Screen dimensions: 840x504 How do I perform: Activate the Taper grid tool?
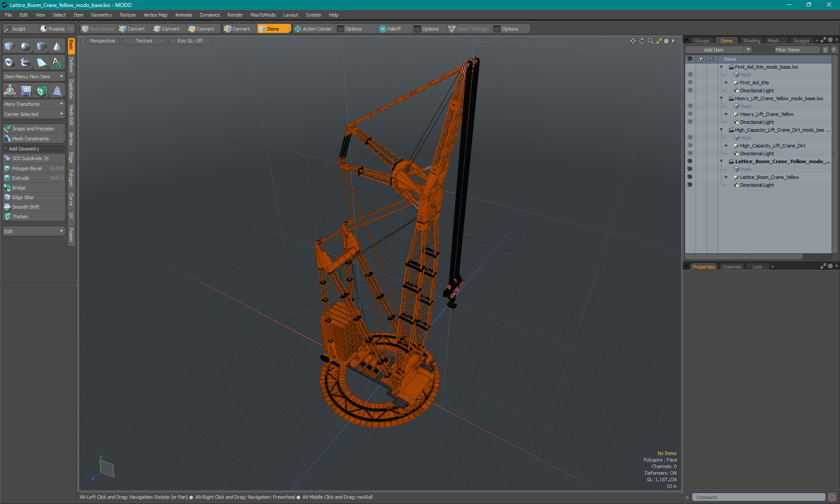57,91
